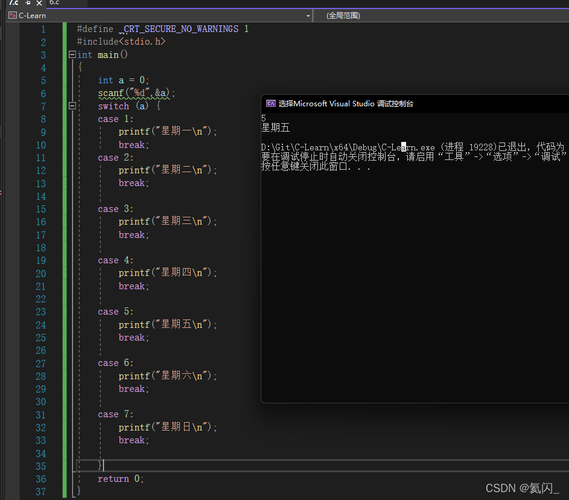This screenshot has height=500, width=569.
Task: Select the 7.c editor tab
Action: [14, 3]
